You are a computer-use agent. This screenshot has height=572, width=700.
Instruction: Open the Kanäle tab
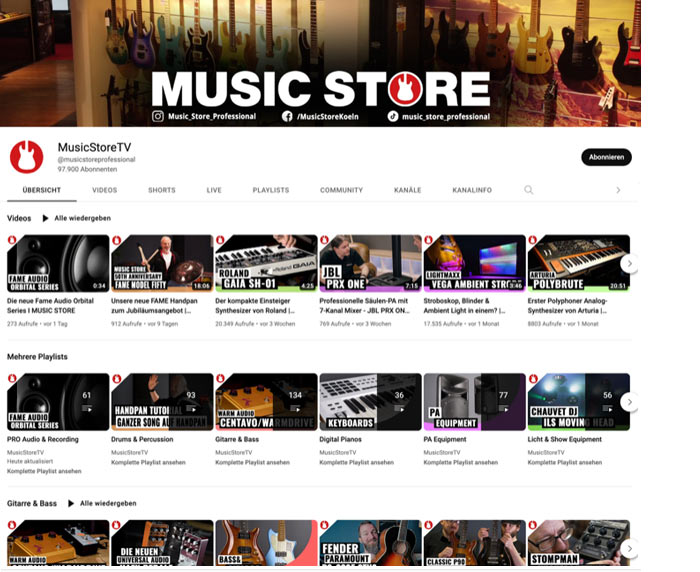pyautogui.click(x=408, y=190)
